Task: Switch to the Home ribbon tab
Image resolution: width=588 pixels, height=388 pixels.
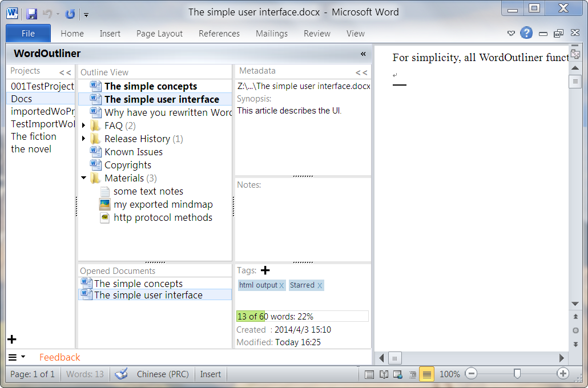Action: tap(72, 33)
